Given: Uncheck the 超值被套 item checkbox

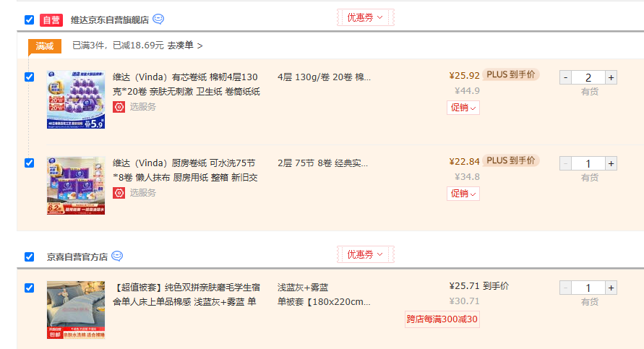Looking at the screenshot, I should 29,288.
